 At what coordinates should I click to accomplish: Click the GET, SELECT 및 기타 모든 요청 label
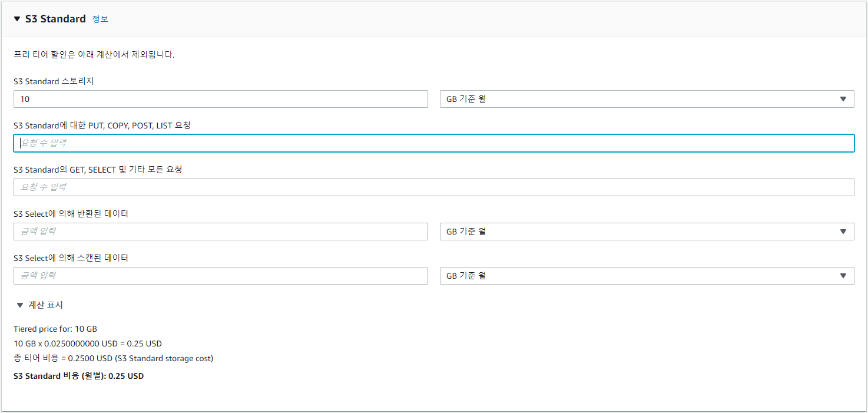pos(98,170)
